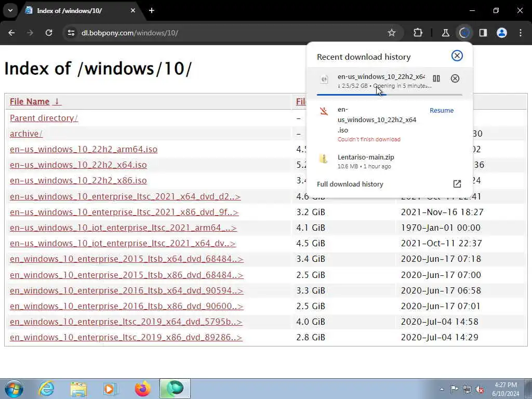Download en-us_windows_10_22h2_x86.iso
532x399 pixels.
click(78, 180)
